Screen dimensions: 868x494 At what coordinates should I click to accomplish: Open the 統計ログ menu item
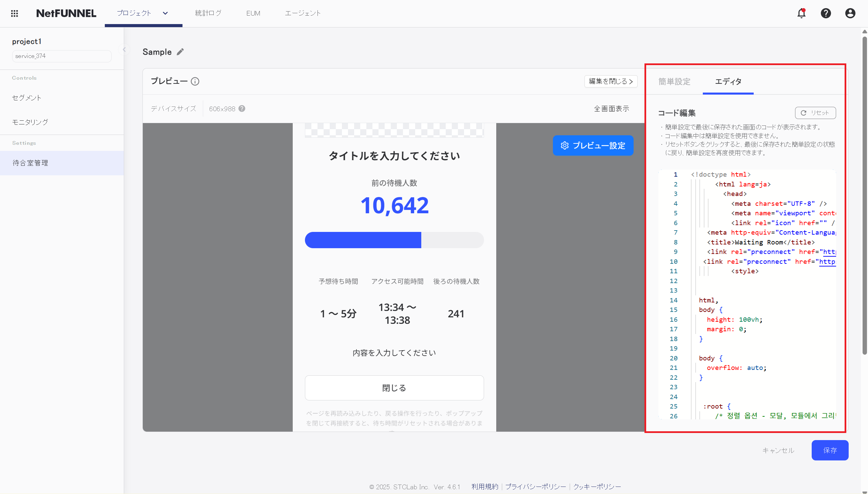208,13
